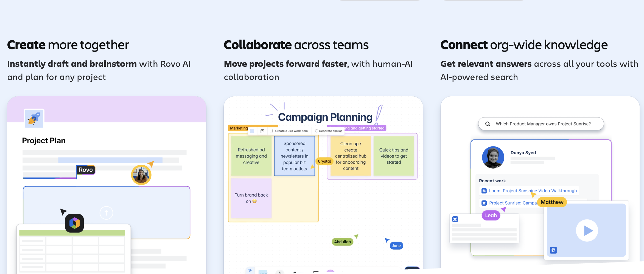Click the Loom icon beside Project Sunshine link
The height and width of the screenshot is (274, 644).
(x=484, y=191)
